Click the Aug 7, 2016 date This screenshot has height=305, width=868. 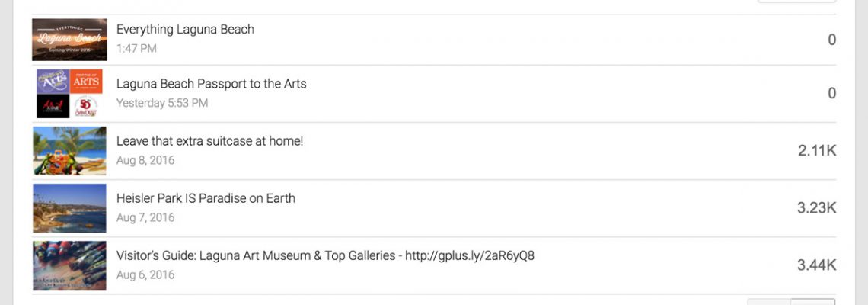tap(145, 217)
